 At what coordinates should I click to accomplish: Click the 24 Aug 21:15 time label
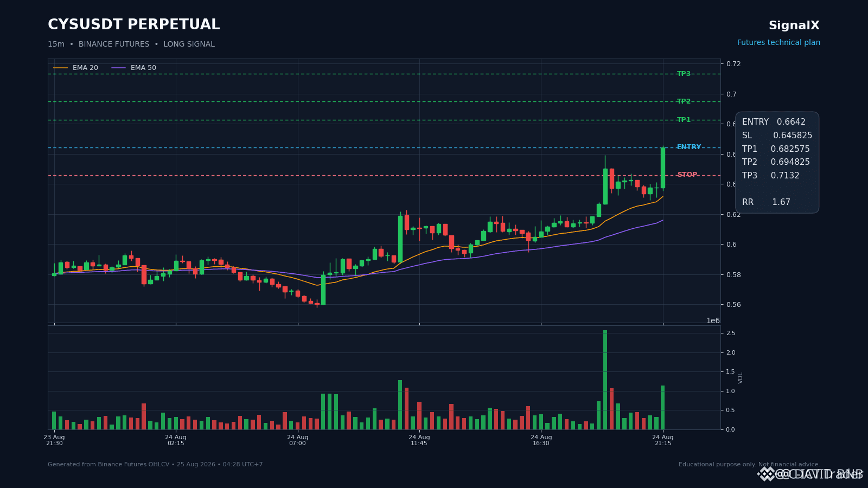(663, 440)
